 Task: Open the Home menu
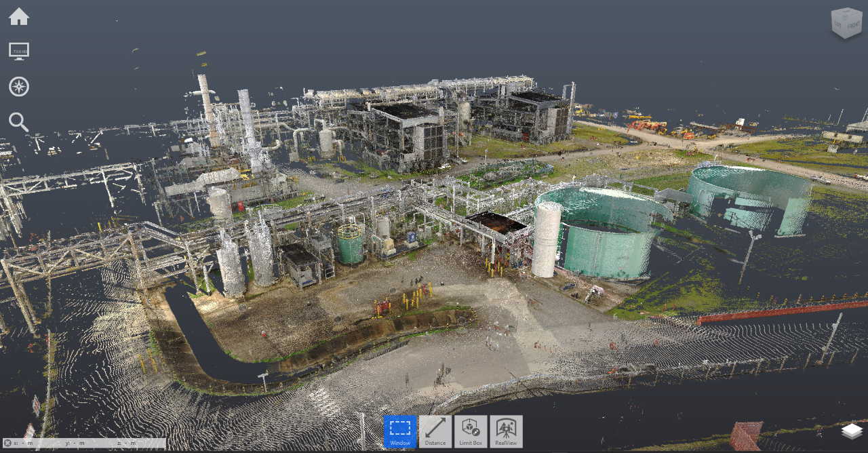pyautogui.click(x=19, y=17)
